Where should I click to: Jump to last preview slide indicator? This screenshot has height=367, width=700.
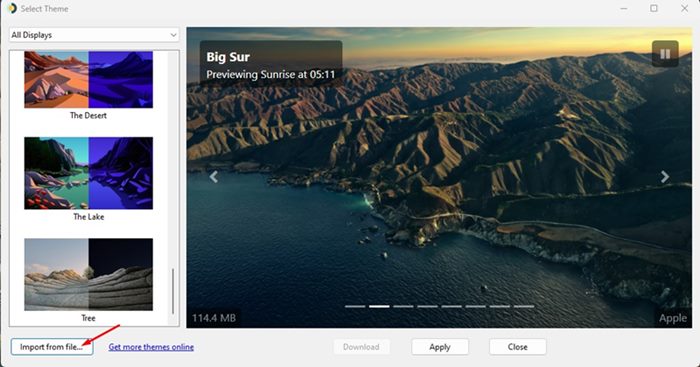click(x=524, y=306)
